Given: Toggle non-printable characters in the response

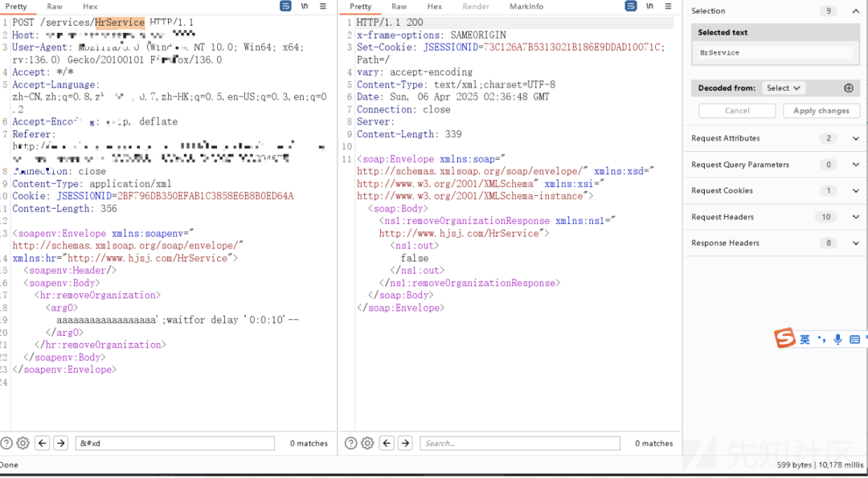Looking at the screenshot, I should pyautogui.click(x=650, y=6).
